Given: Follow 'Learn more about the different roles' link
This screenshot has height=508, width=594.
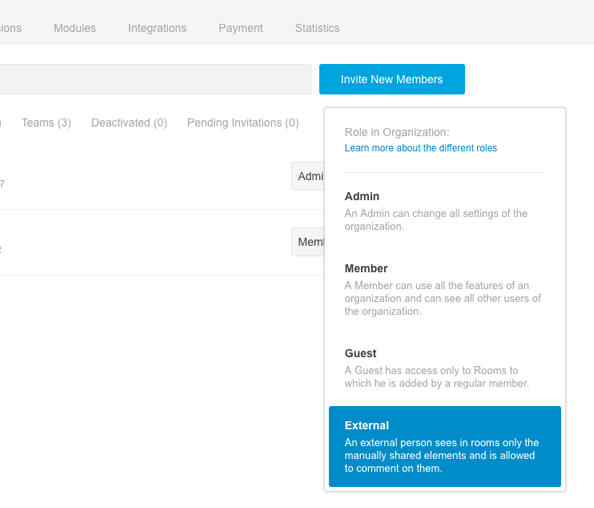Looking at the screenshot, I should point(420,148).
